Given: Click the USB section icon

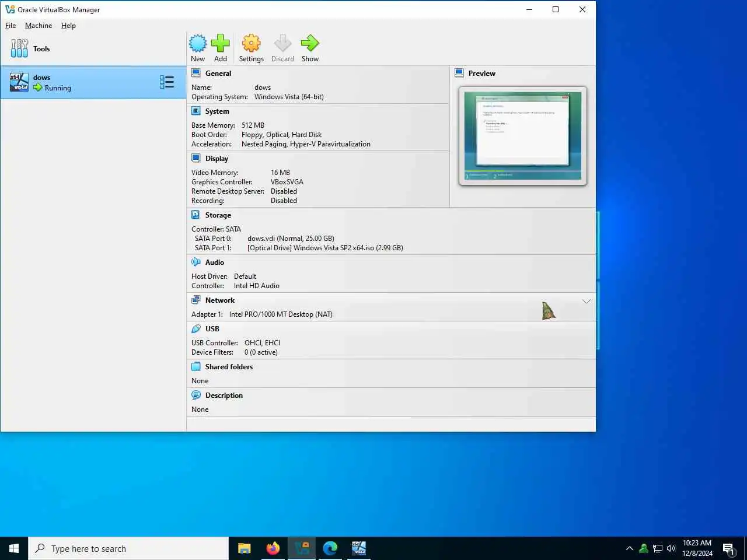Looking at the screenshot, I should coord(196,329).
